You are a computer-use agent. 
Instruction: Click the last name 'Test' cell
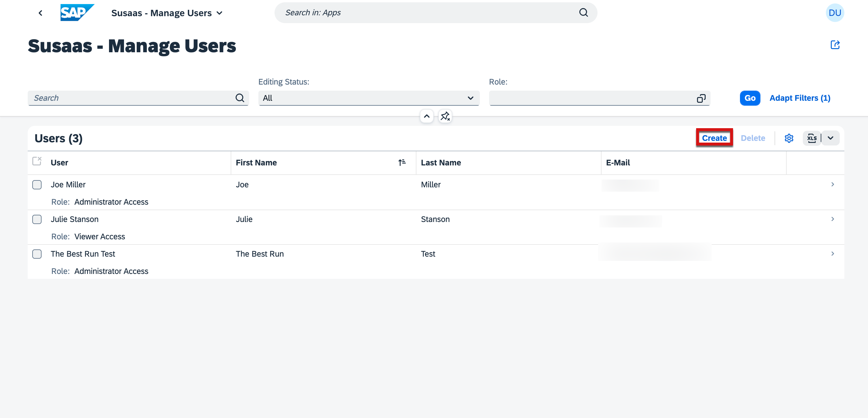428,254
